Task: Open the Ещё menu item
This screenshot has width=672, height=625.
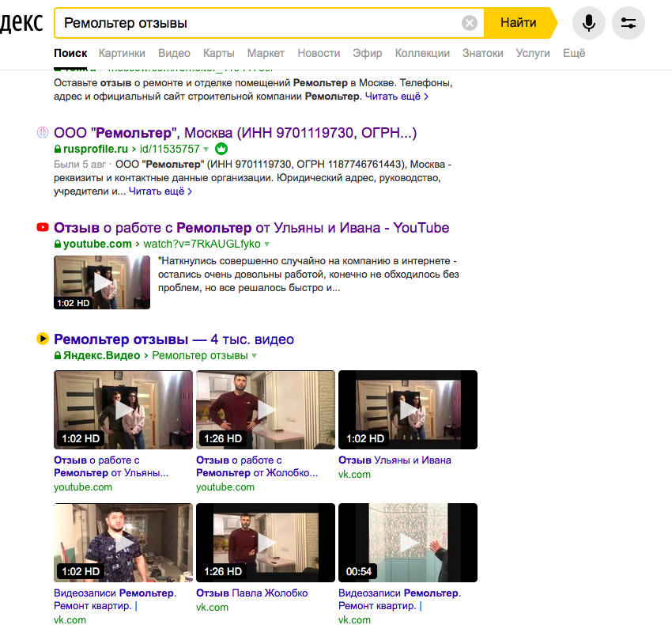Action: click(574, 53)
